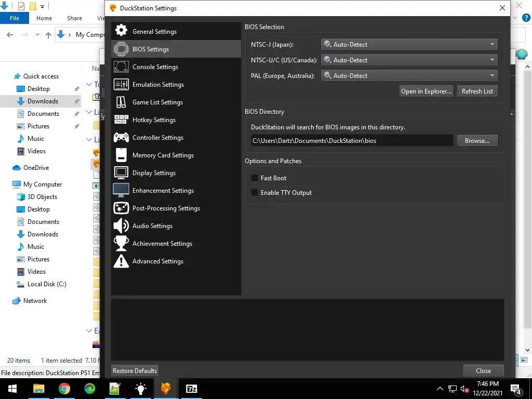Enable the TTY Output checkbox
Screen dimensions: 532x399
(x=254, y=192)
